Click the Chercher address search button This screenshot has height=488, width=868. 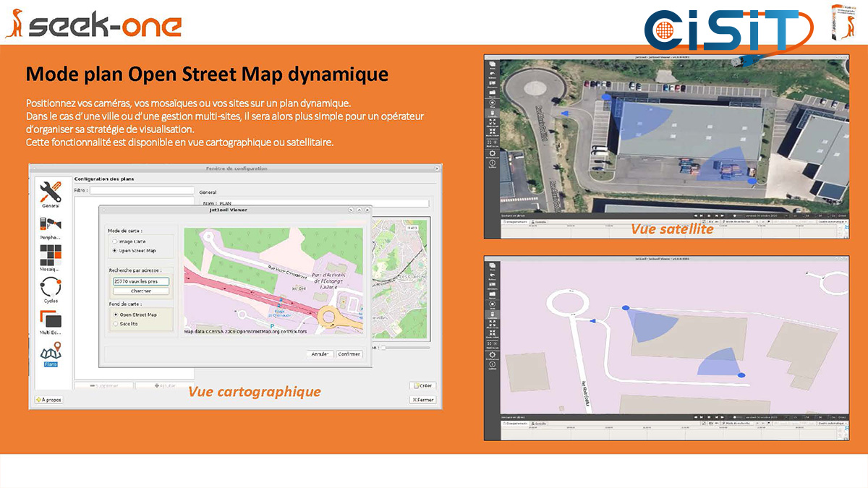coord(141,291)
